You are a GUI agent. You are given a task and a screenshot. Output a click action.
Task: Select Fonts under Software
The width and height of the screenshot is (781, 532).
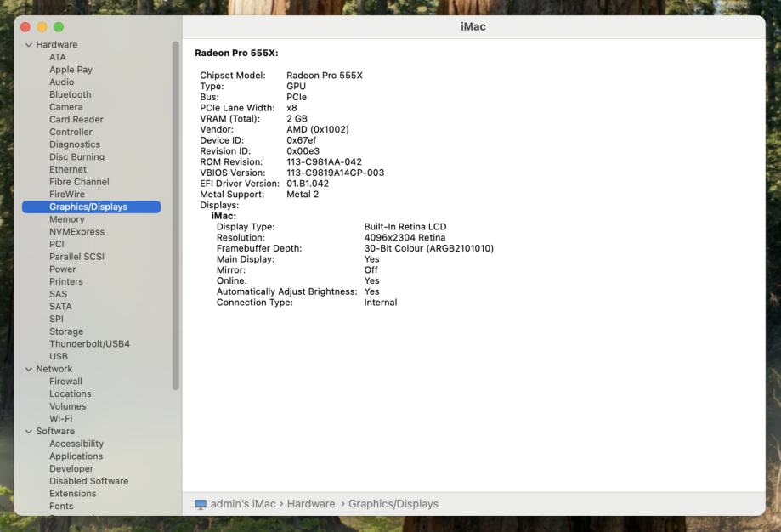point(61,506)
